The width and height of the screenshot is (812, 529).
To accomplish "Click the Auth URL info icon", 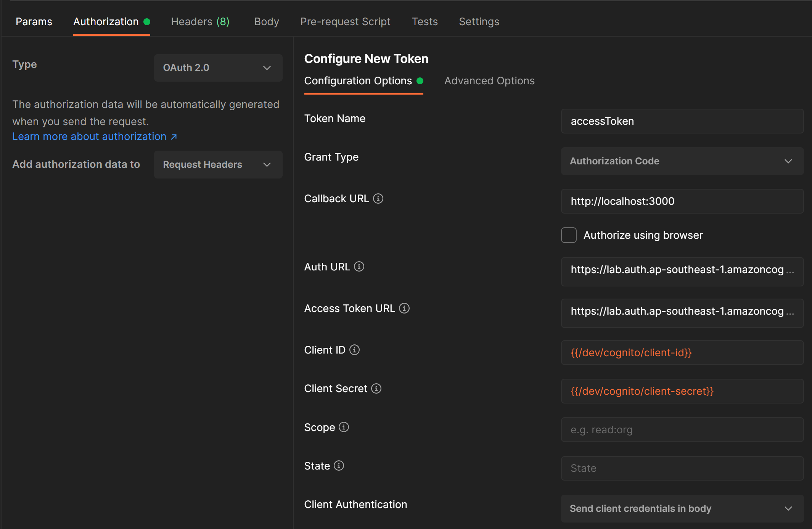I will 359,267.
